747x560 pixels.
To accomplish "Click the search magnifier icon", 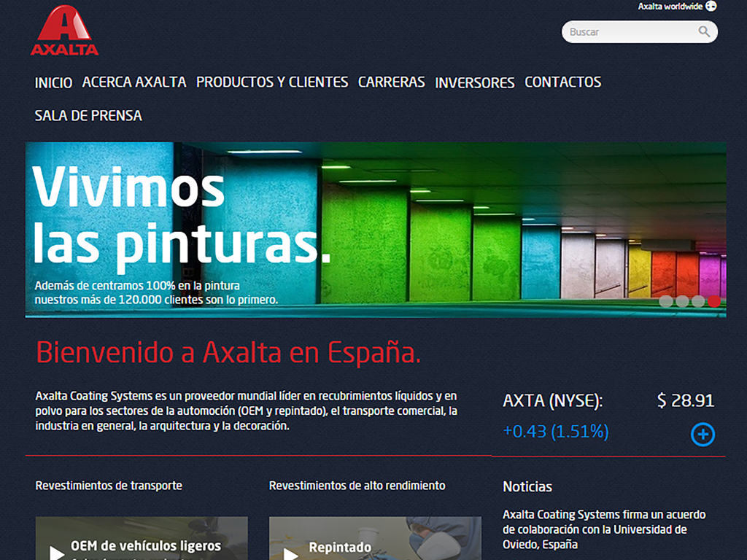I will (704, 32).
